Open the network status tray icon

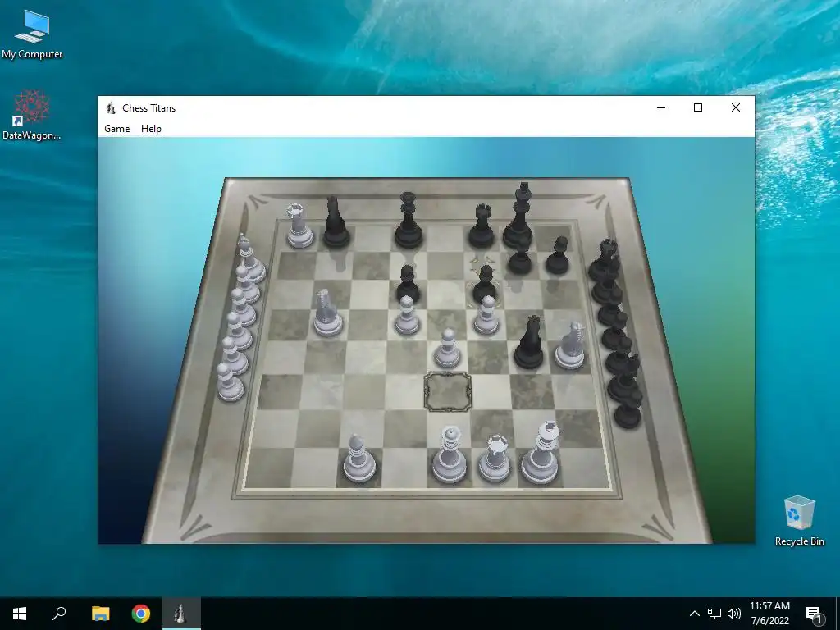(714, 614)
